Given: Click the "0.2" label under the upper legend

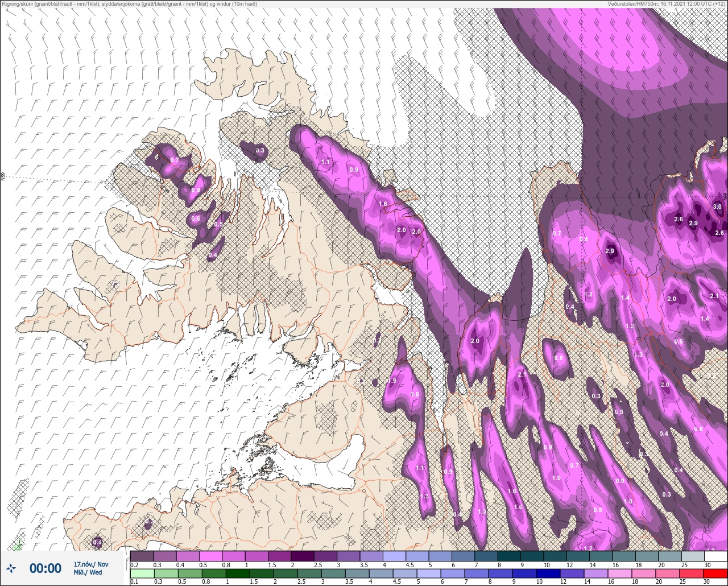Looking at the screenshot, I should click(x=134, y=564).
